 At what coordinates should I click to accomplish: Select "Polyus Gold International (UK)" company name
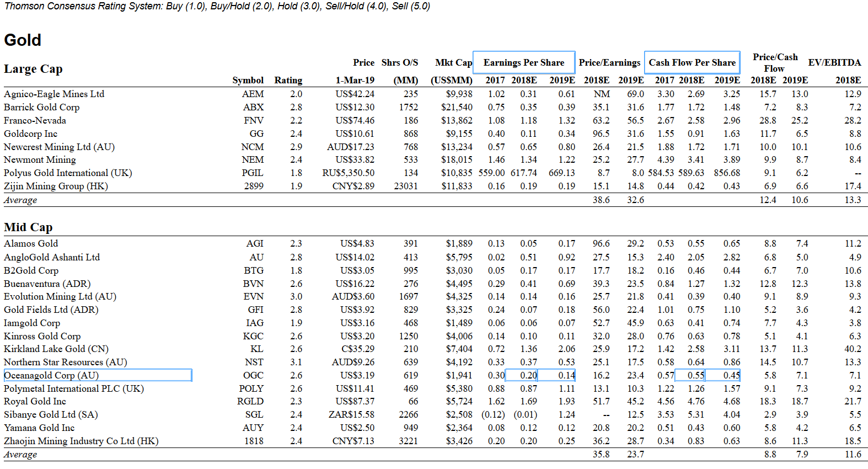click(68, 173)
